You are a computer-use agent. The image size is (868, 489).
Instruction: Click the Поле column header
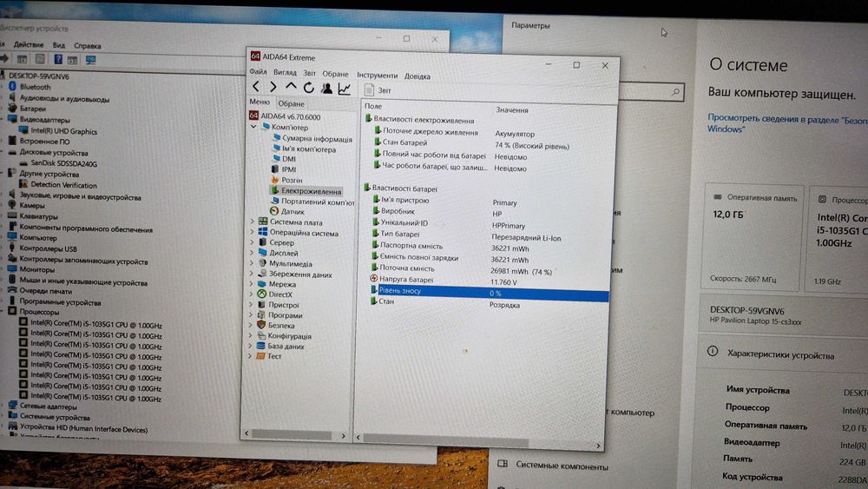[373, 106]
